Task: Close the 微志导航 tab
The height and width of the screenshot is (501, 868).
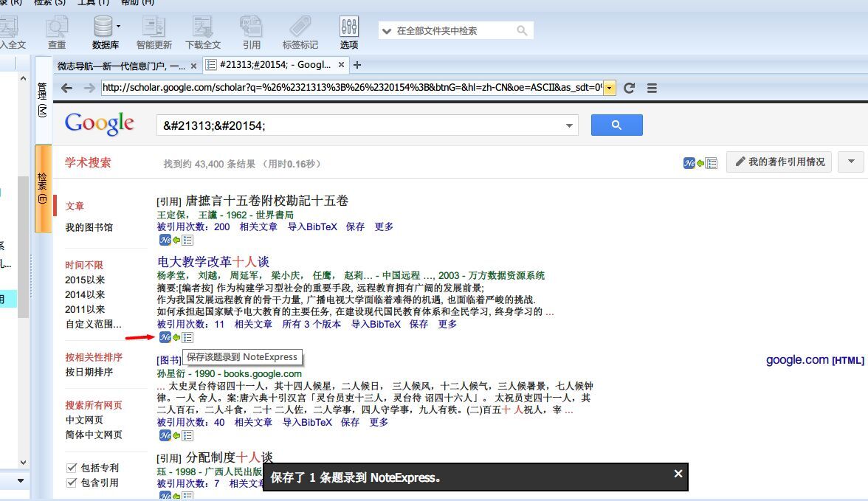Action: pos(193,66)
